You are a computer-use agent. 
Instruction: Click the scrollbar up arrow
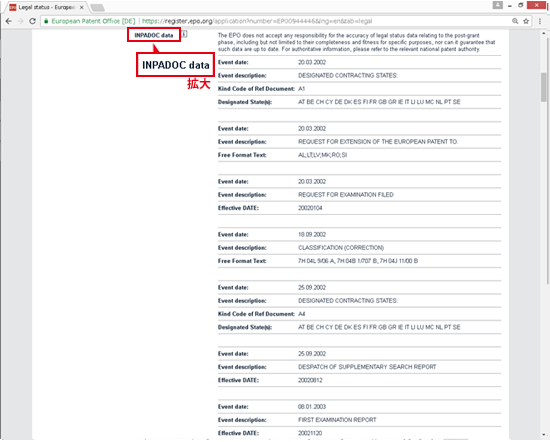click(544, 33)
